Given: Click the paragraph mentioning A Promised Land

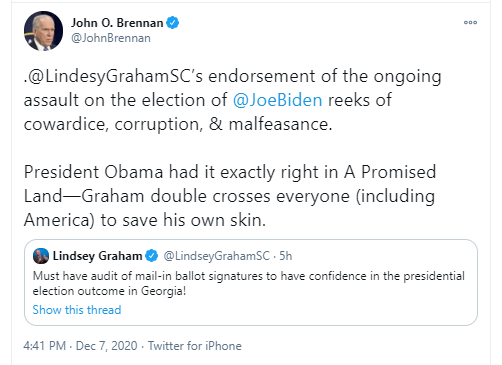Looking at the screenshot, I should (x=230, y=196).
